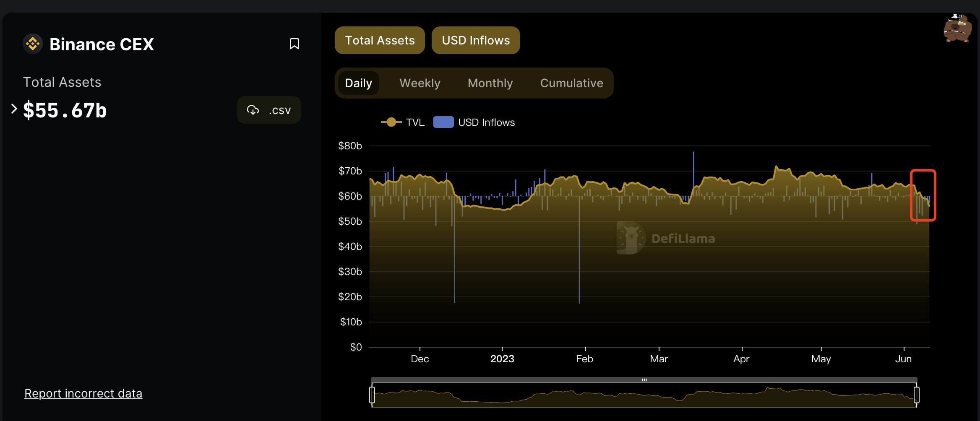Click the $40b y-axis label
This screenshot has height=421, width=980.
[x=350, y=247]
